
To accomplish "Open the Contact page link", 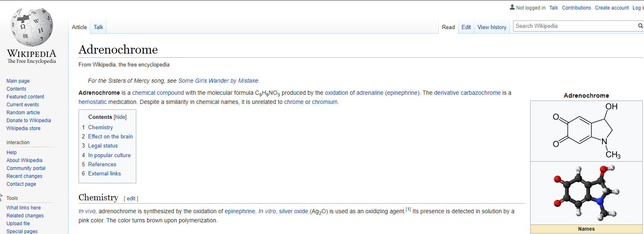I will point(21,184).
